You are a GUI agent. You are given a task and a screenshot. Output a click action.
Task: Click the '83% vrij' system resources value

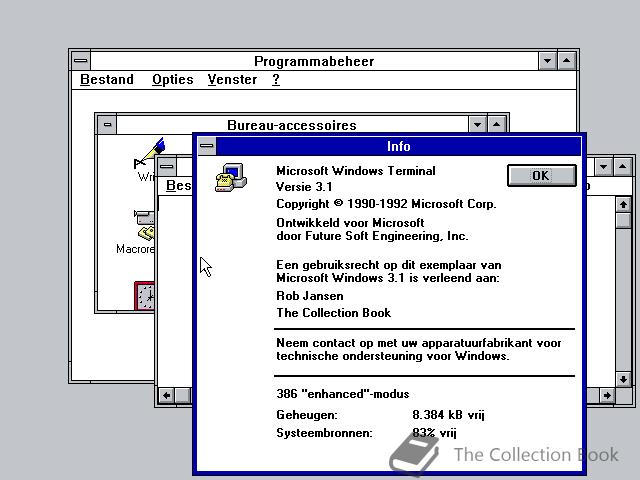click(434, 433)
